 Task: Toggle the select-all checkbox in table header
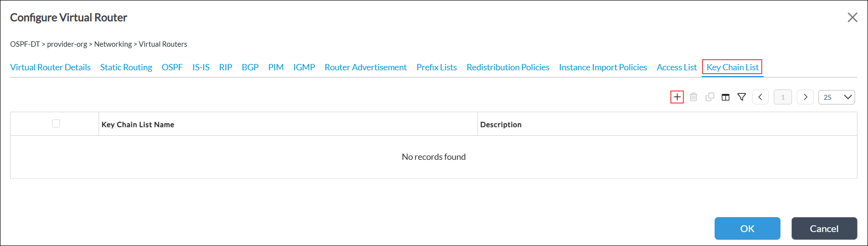coord(56,124)
